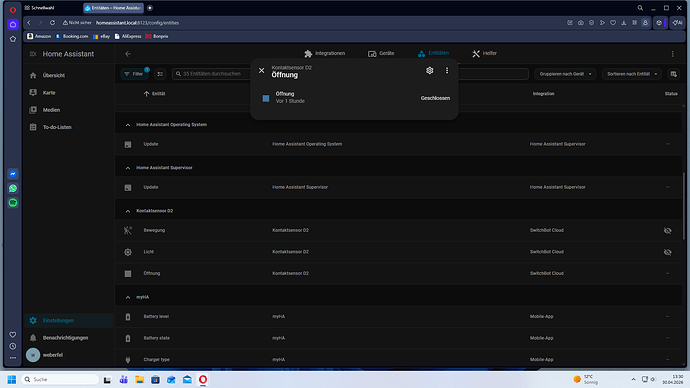
Task: Click the Licht entity gear icon
Action: tap(128, 252)
